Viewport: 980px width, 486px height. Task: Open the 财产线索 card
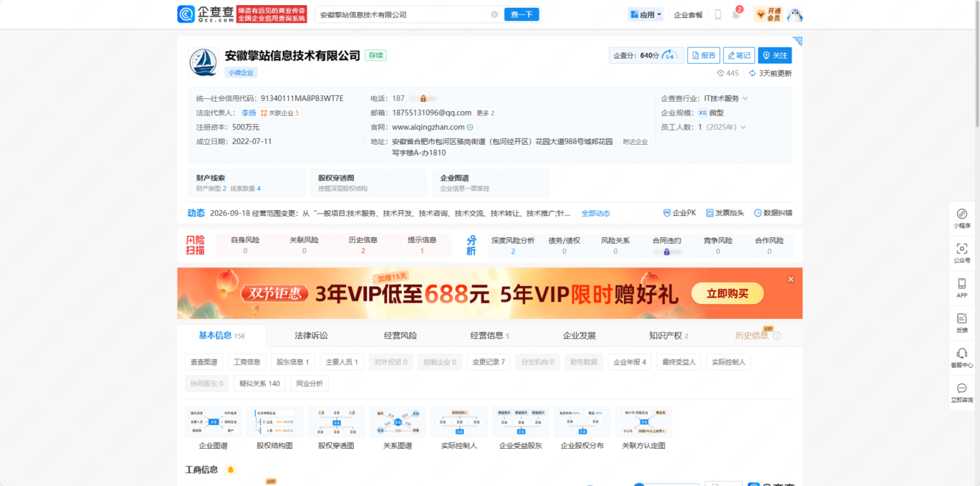click(246, 183)
